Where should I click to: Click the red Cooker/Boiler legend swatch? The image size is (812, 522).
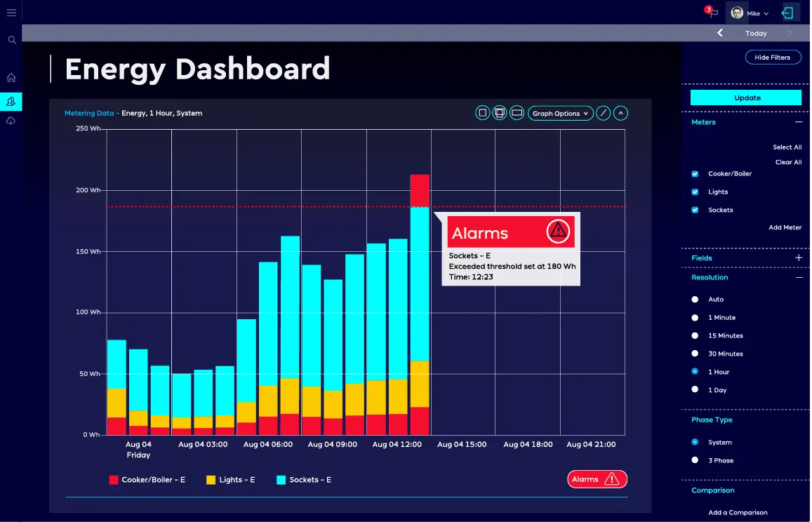[x=114, y=480]
